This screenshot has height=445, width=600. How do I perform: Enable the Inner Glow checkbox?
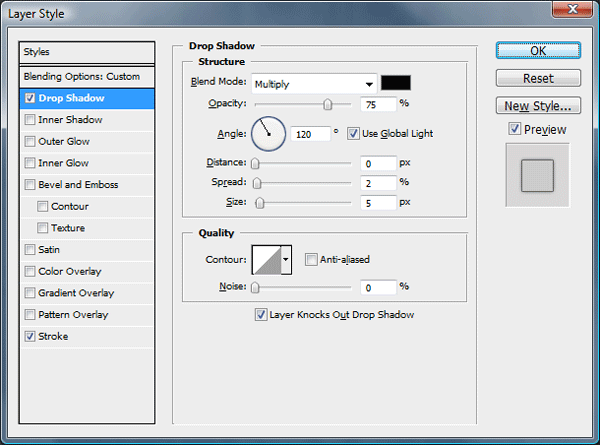(30, 163)
